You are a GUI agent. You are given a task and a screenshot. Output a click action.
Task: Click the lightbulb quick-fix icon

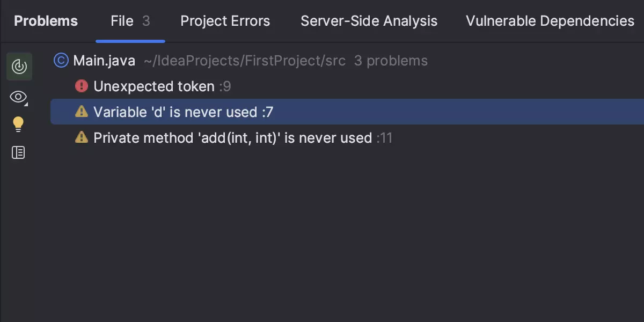point(18,125)
